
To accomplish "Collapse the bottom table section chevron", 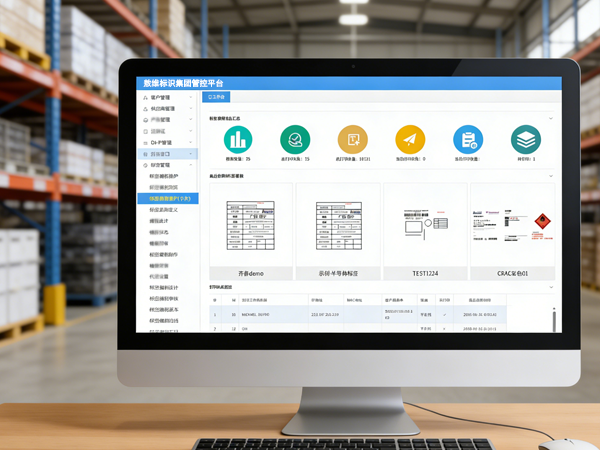I will point(551,287).
